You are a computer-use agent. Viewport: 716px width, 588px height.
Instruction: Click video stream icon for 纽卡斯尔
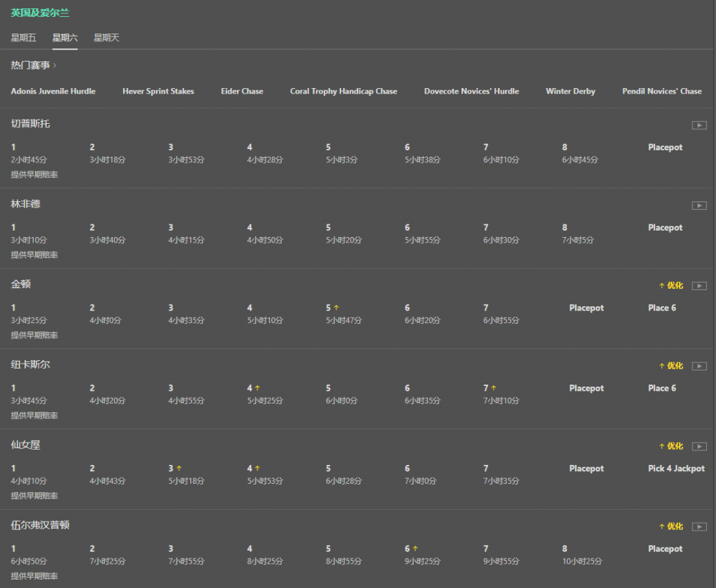tap(699, 366)
